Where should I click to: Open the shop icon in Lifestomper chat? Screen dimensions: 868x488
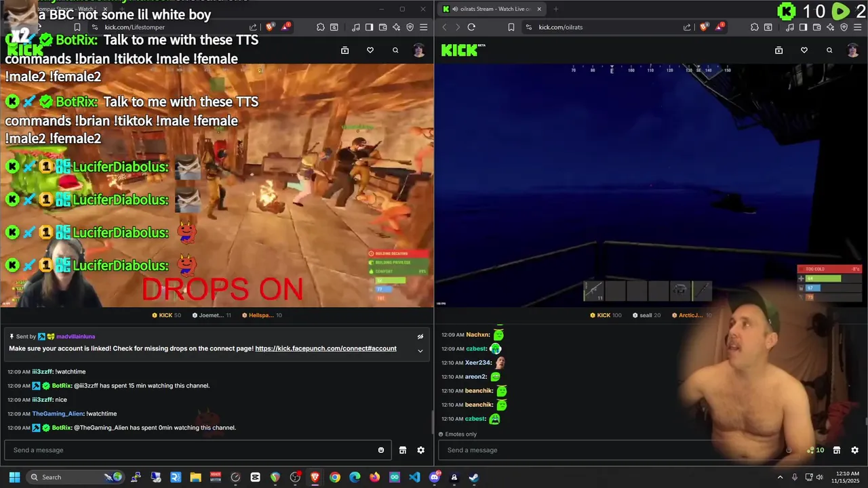point(403,450)
